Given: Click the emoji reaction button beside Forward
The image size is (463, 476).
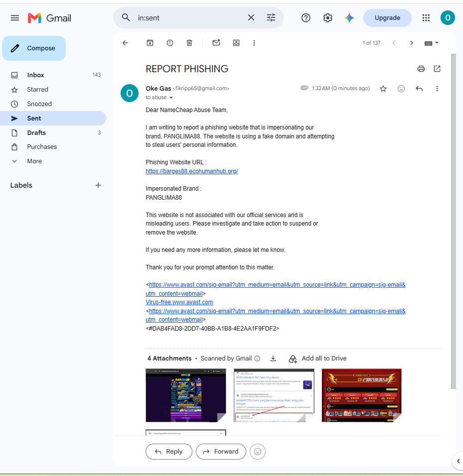Looking at the screenshot, I should pyautogui.click(x=258, y=452).
